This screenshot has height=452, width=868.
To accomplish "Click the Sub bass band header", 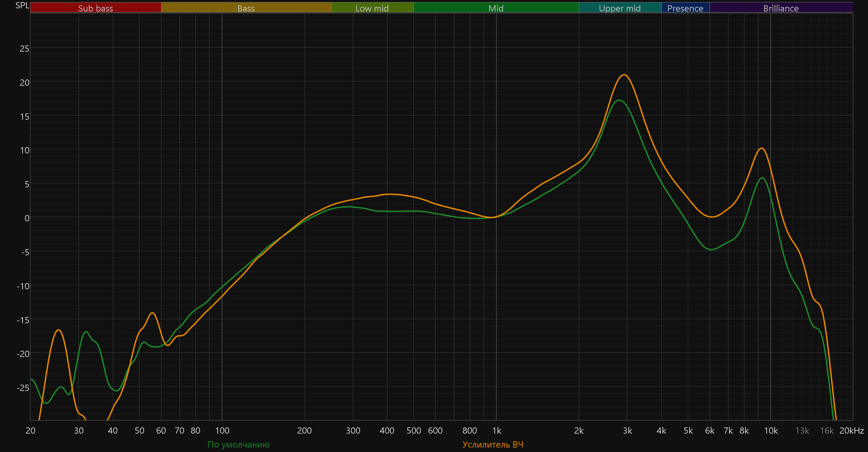I will tap(95, 8).
